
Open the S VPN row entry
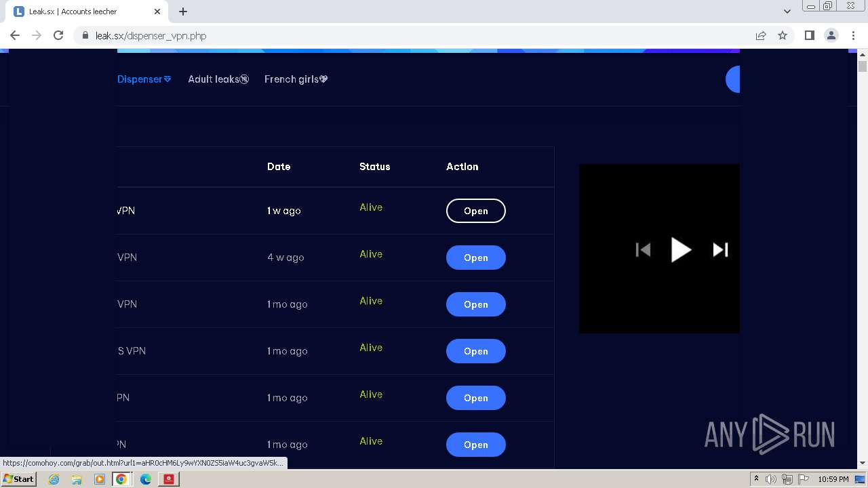(x=475, y=351)
